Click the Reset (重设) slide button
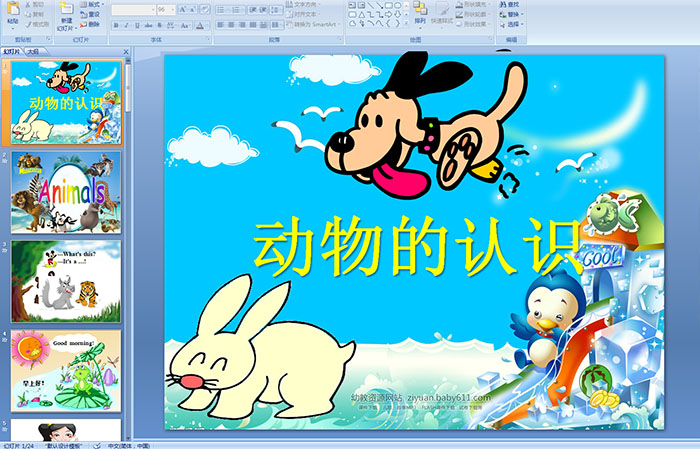Screen dimensions: 700x449 pyautogui.click(x=91, y=14)
